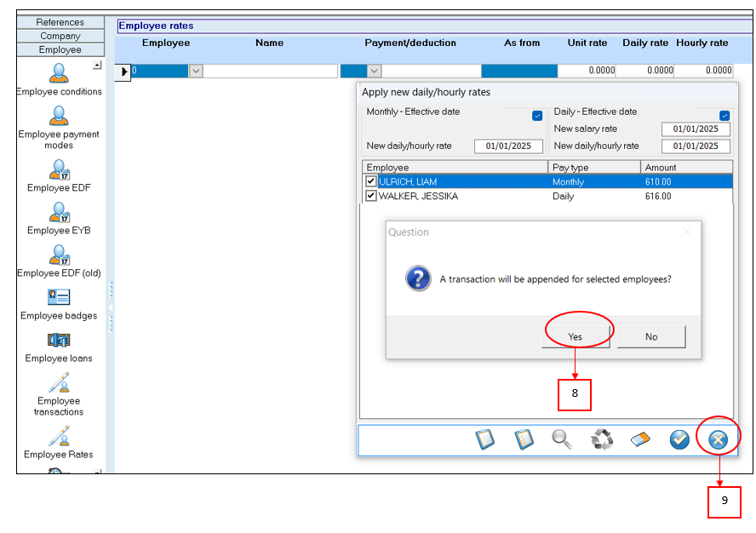756x533 pixels.
Task: Click the magnifier search icon in bottom toolbar
Action: point(562,439)
